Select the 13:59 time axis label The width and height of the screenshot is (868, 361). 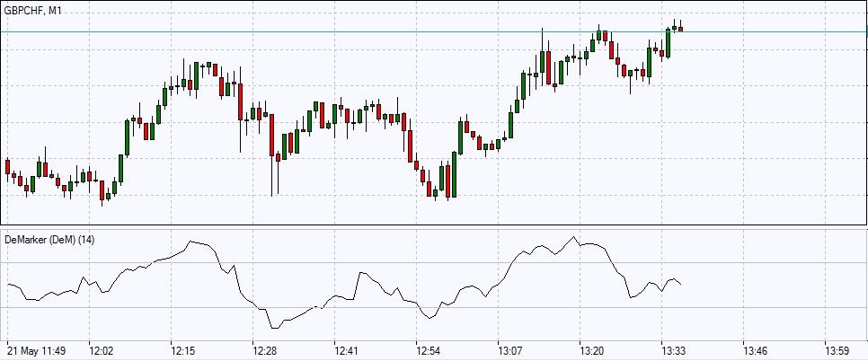coord(837,351)
